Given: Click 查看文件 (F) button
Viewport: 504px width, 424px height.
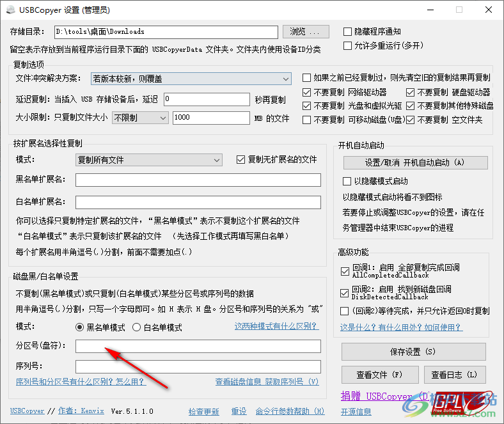Looking at the screenshot, I should click(x=380, y=375).
